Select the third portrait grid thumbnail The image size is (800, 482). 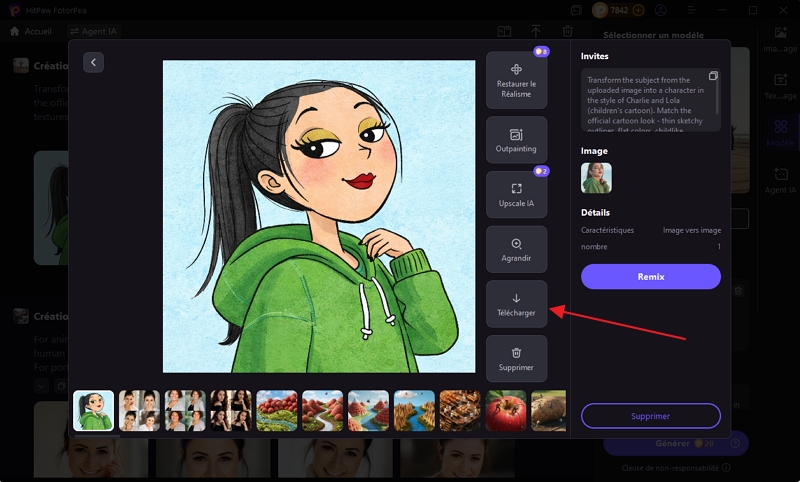coord(231,411)
